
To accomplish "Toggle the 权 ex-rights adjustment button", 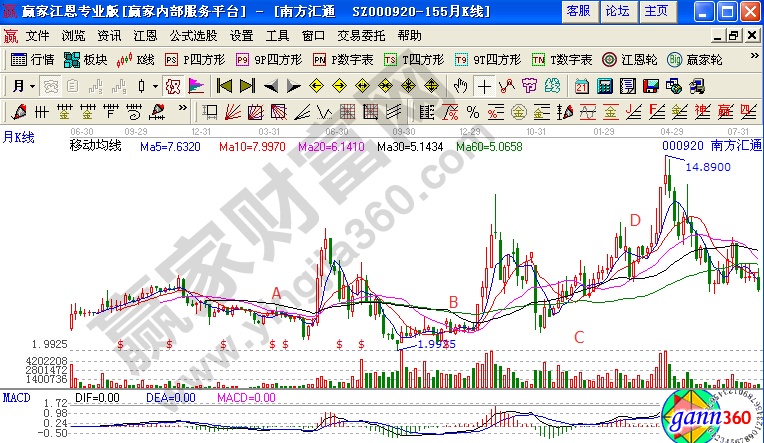I will [x=173, y=86].
